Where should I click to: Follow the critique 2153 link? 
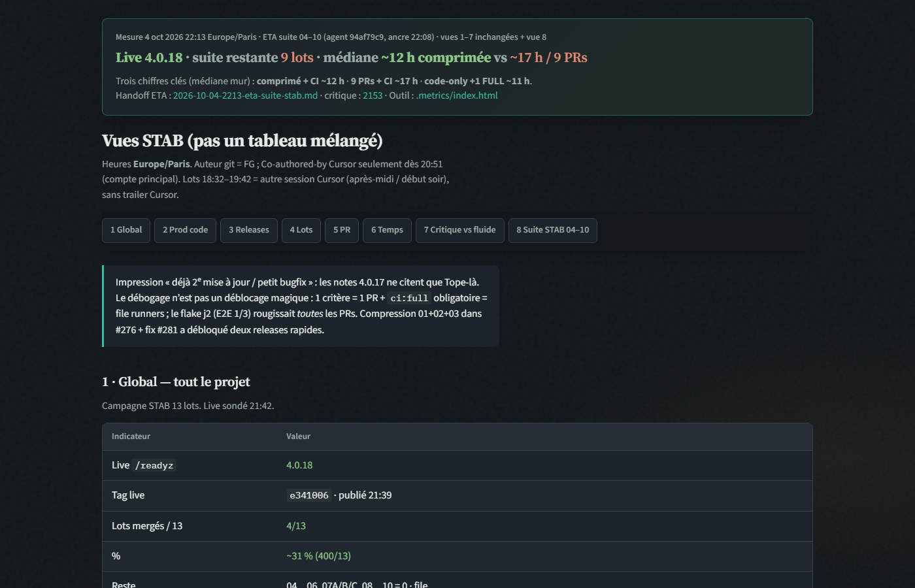373,95
